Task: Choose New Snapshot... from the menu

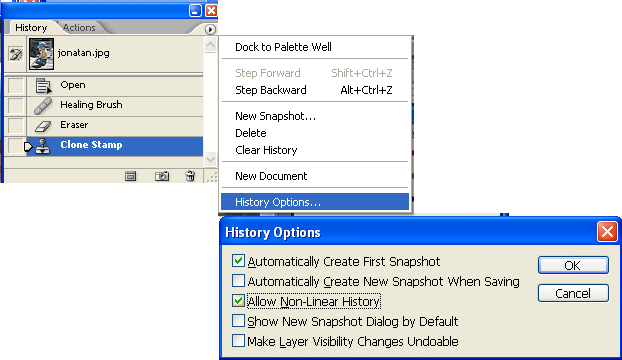Action: [315, 116]
